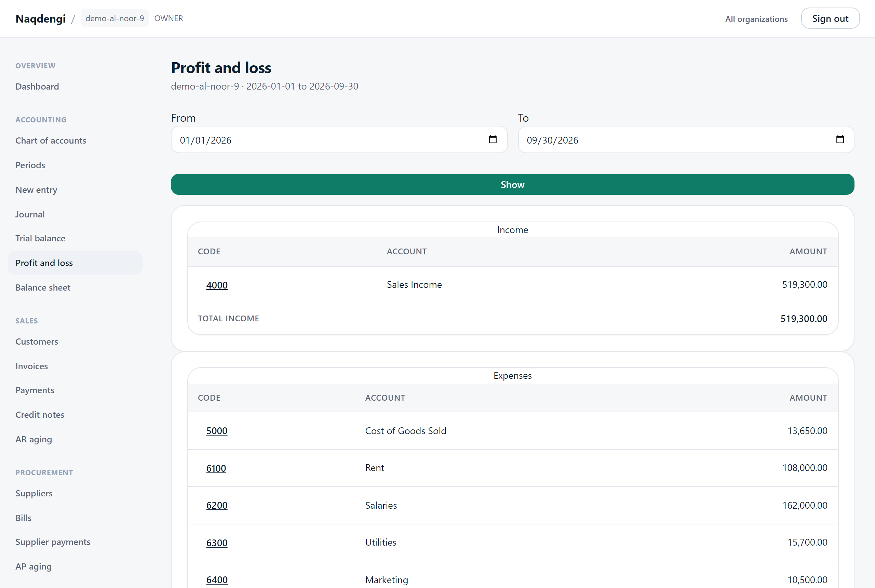The height and width of the screenshot is (588, 875).
Task: Open account code 5000 link
Action: click(x=217, y=431)
